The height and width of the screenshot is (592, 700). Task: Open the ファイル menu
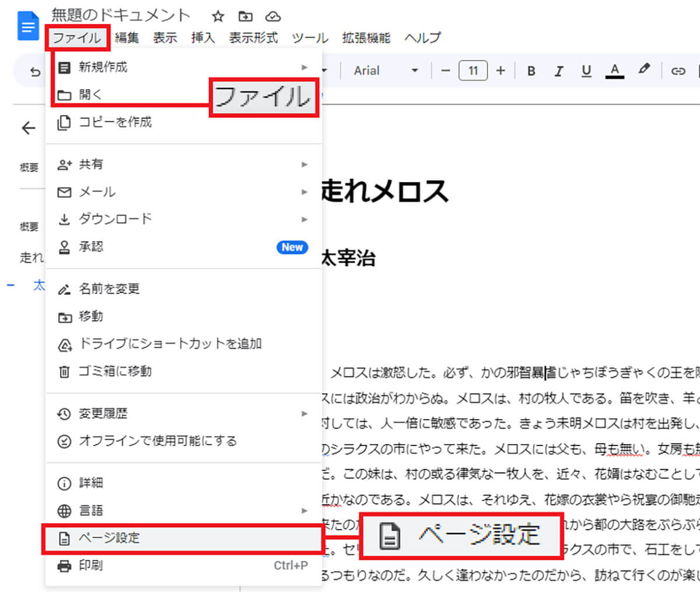pyautogui.click(x=77, y=38)
